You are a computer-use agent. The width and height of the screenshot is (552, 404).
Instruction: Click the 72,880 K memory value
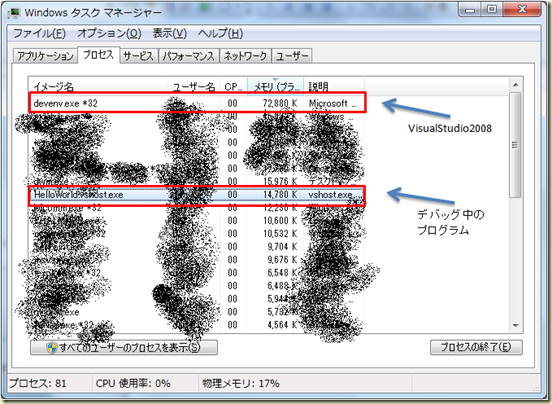tap(280, 103)
